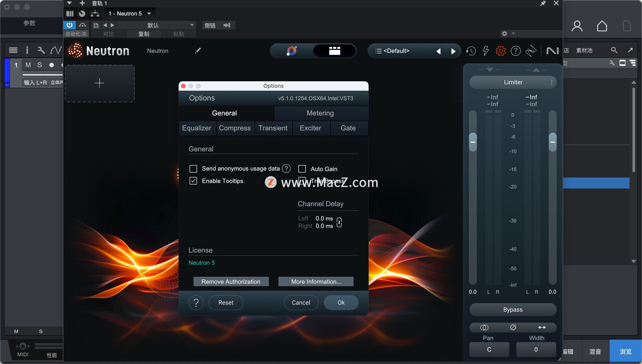Image resolution: width=642 pixels, height=364 pixels.
Task: Uncheck Enable Tooltips checkbox
Action: coord(193,181)
